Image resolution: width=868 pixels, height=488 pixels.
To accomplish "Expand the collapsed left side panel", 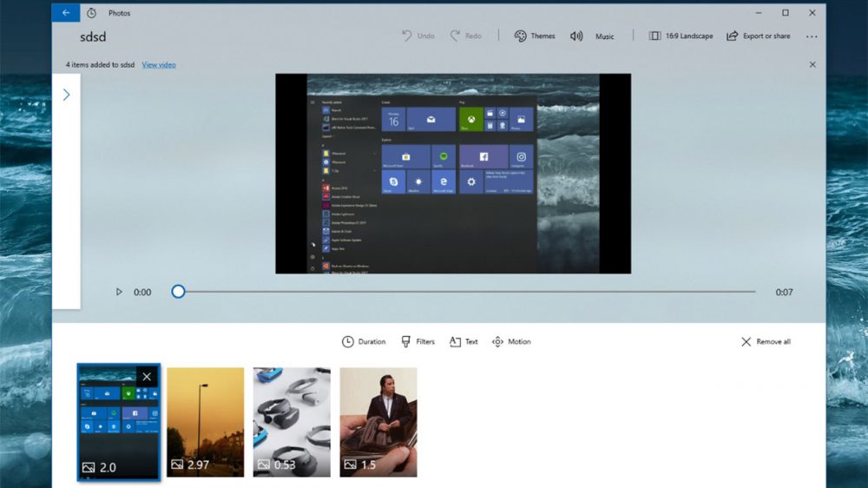I will coord(66,95).
